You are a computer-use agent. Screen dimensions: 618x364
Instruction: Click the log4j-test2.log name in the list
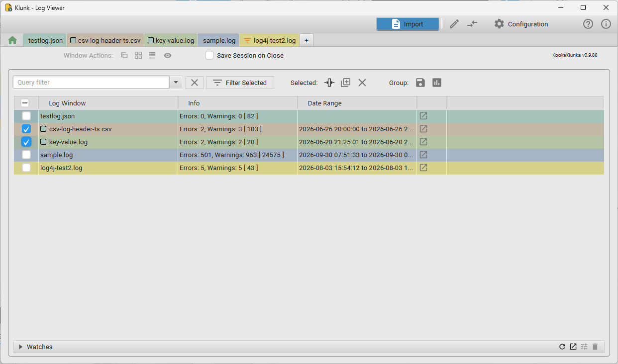pos(61,168)
